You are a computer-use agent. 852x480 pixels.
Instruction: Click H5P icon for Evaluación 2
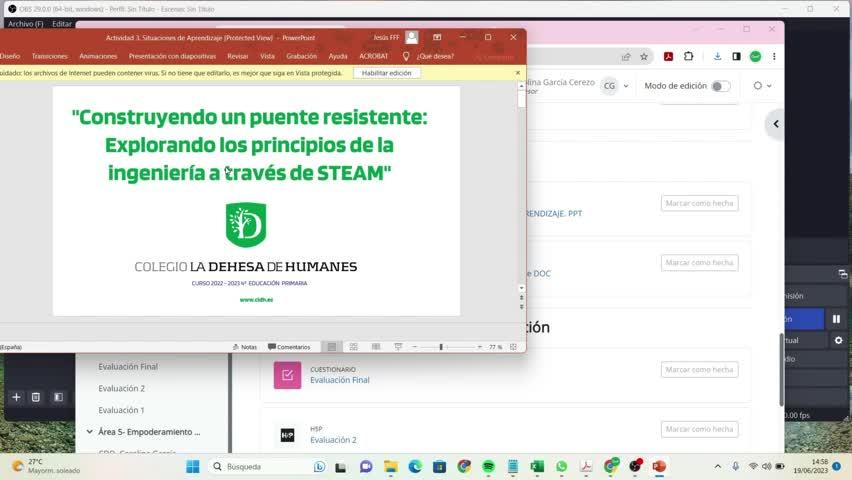pos(287,435)
